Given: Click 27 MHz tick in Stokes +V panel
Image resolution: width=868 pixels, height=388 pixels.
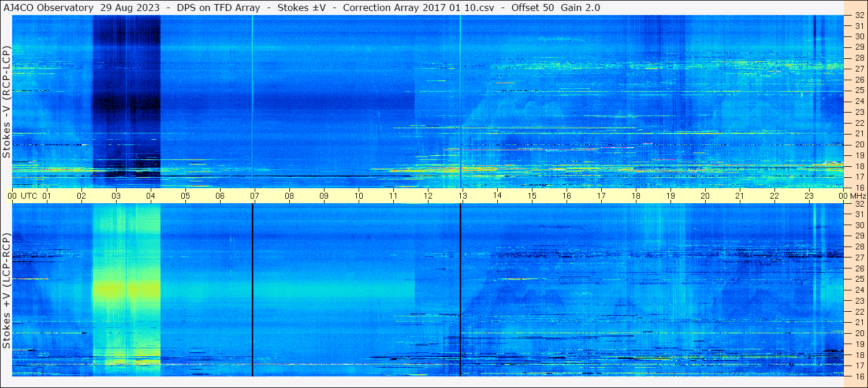Looking at the screenshot, I should coord(859,258).
